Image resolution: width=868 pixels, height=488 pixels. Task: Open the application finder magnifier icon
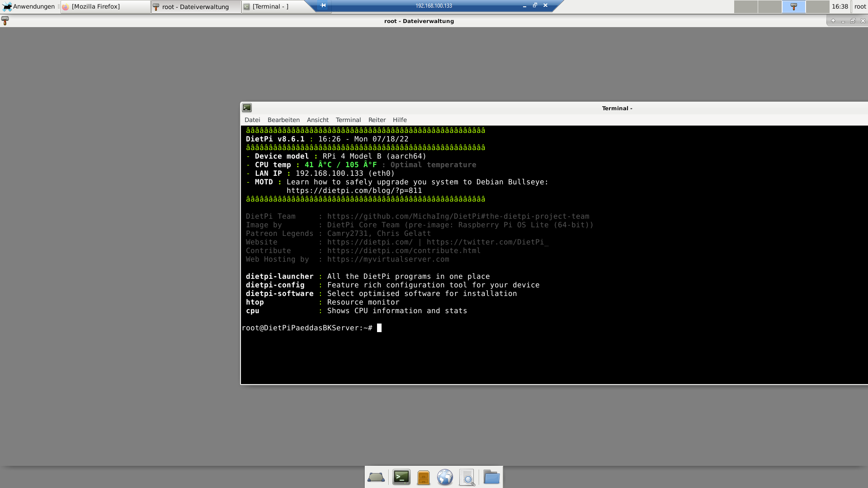coord(467,477)
